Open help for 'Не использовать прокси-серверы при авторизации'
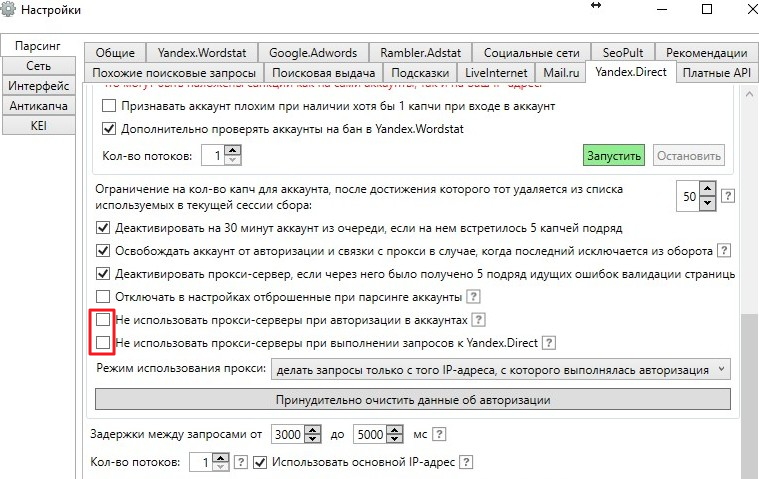Viewport: 759px width, 479px height. point(478,320)
